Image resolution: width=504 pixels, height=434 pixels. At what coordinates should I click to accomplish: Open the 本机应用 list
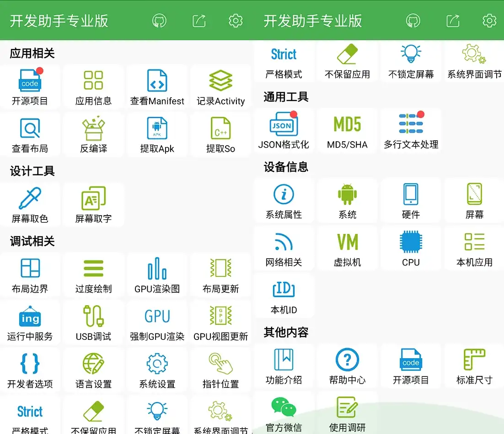tap(475, 249)
